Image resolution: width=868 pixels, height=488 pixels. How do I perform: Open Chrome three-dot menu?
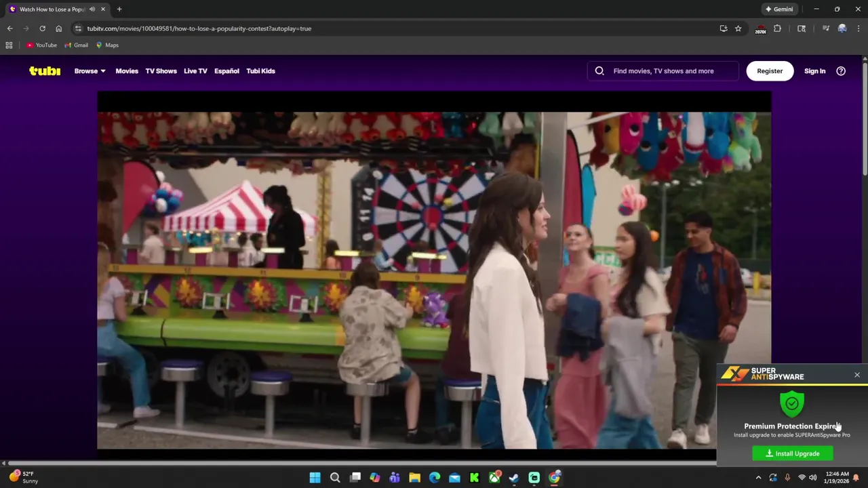tap(859, 28)
